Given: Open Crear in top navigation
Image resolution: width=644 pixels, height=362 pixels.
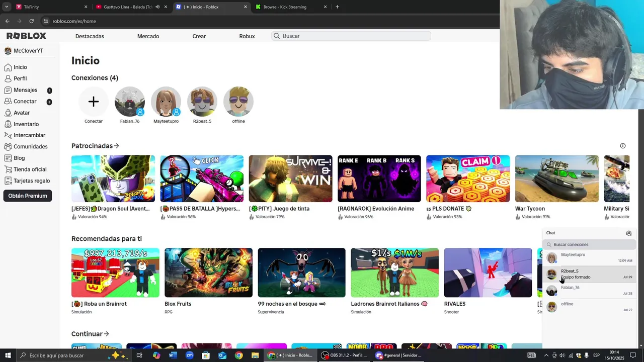Looking at the screenshot, I should tap(199, 36).
